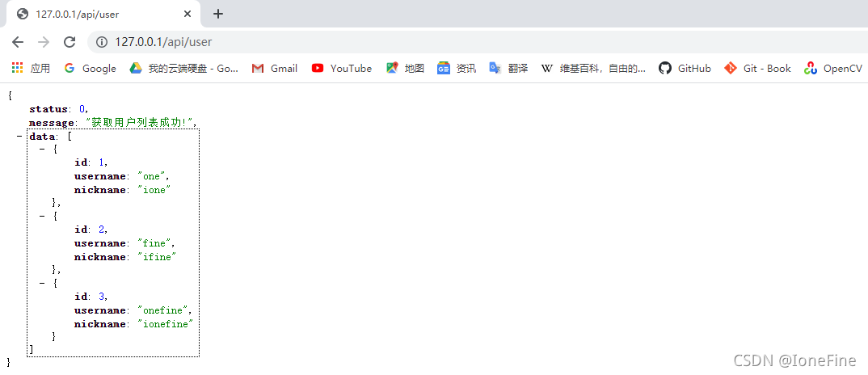868x375 pixels.
Task: Click the id value 2
Action: [101, 230]
